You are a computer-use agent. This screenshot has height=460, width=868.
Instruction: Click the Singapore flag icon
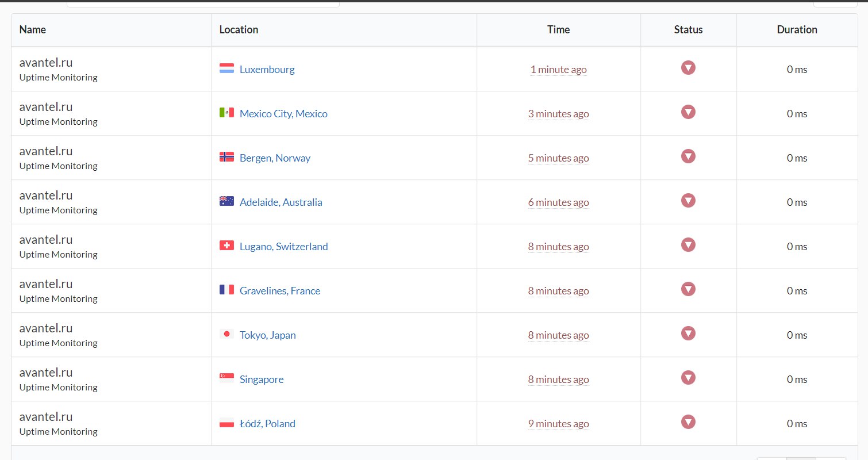pos(226,378)
